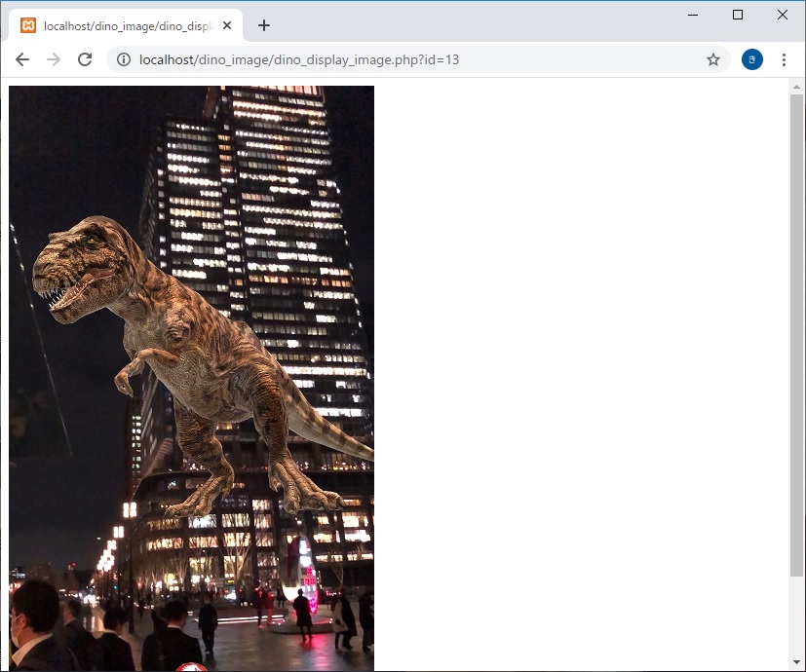Open the Chrome three-dot menu
The width and height of the screenshot is (806, 672).
785,59
